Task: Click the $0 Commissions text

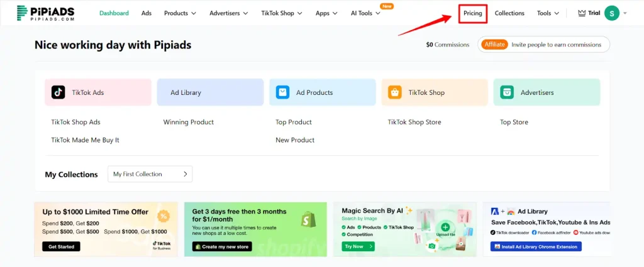Action: [447, 45]
